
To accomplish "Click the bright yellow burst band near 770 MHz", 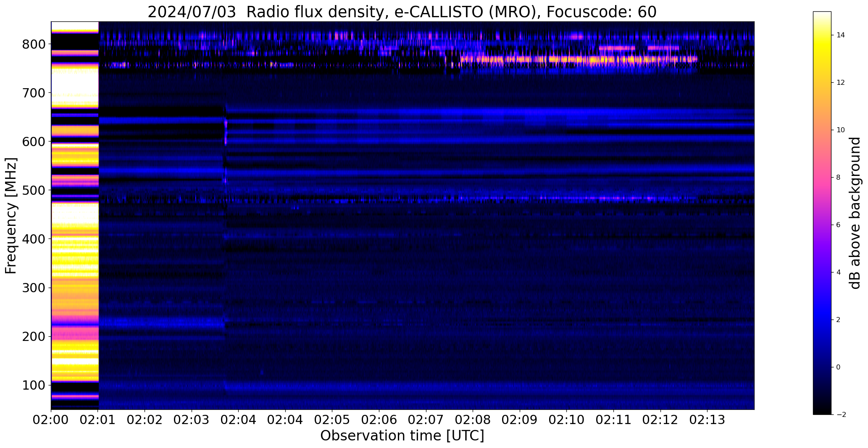I will (579, 60).
